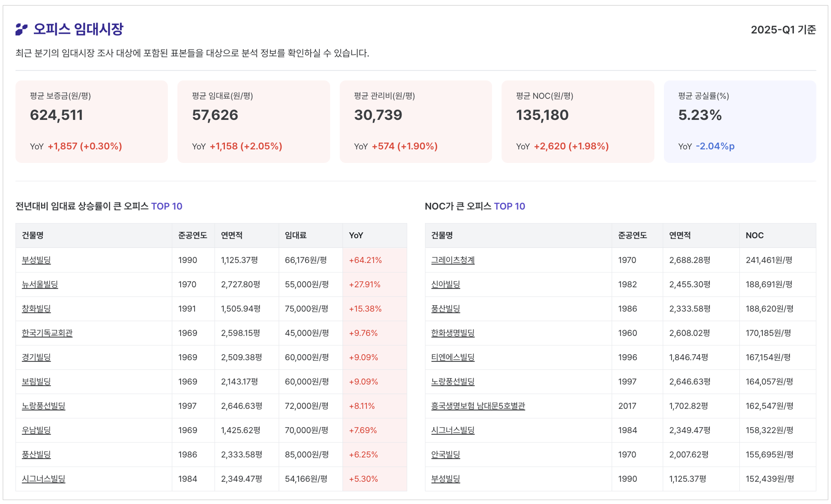Open the 부성빌딩 link in rent table

click(x=36, y=260)
